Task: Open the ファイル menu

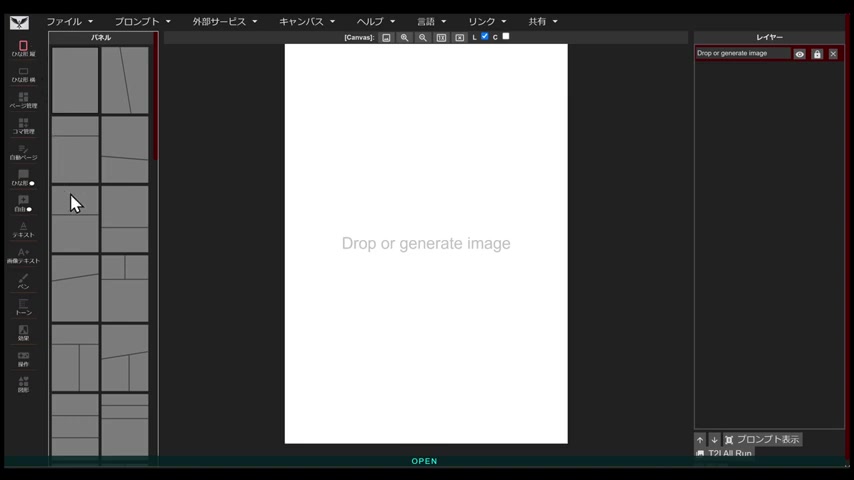Action: pos(69,21)
